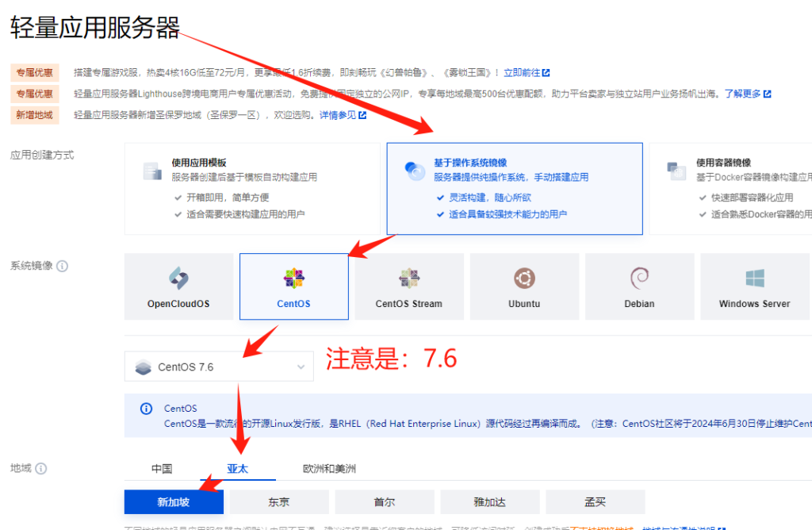Click the 轻量应用服务器 page title

coord(95,27)
